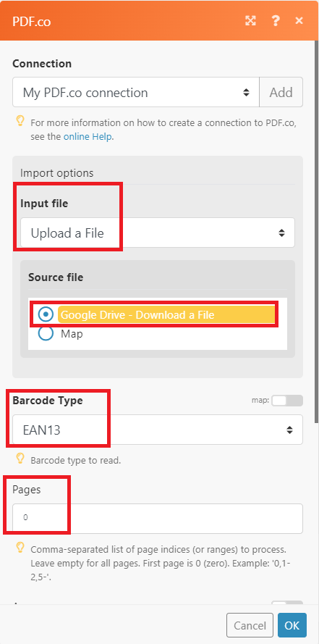Click the lightbulb icon below Pages field
The height and width of the screenshot is (644, 319).
[20, 548]
